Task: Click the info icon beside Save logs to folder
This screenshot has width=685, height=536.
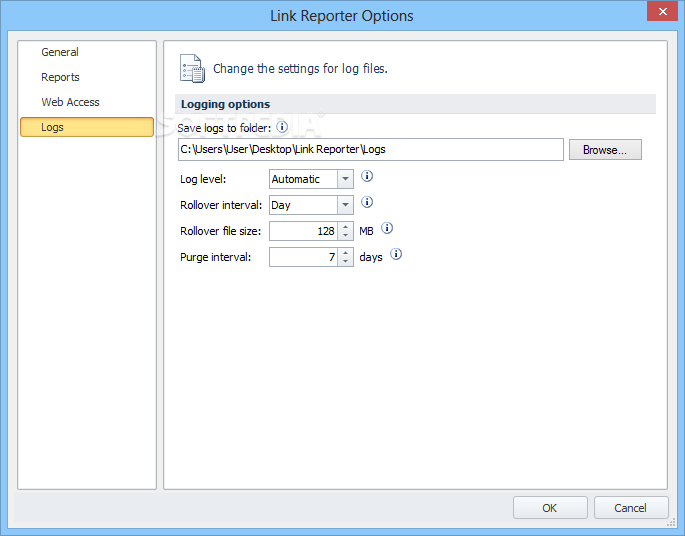Action: pos(282,127)
